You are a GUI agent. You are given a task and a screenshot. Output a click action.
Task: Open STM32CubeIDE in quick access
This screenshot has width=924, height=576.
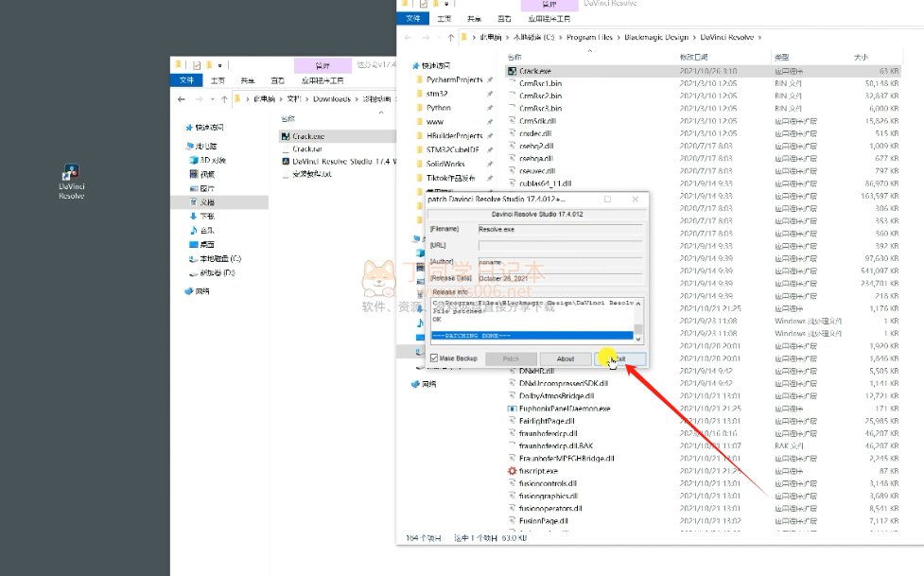453,149
